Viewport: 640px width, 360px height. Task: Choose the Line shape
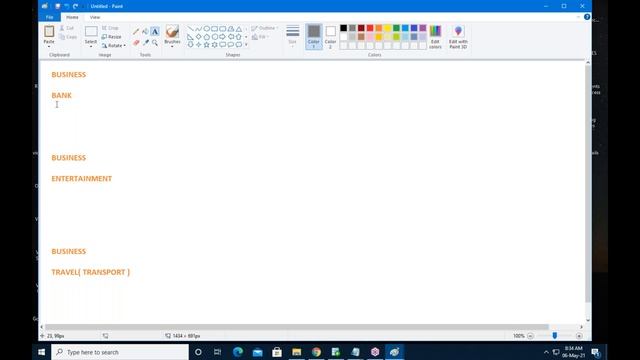[x=190, y=29]
